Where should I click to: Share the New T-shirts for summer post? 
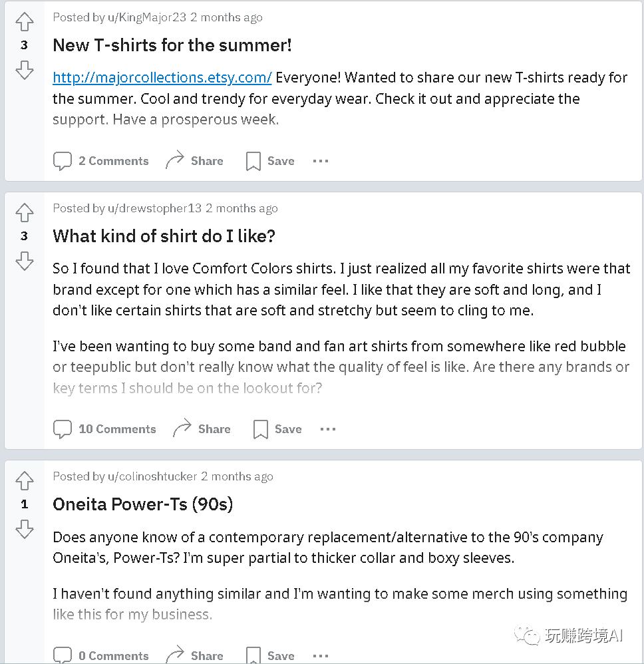[194, 161]
